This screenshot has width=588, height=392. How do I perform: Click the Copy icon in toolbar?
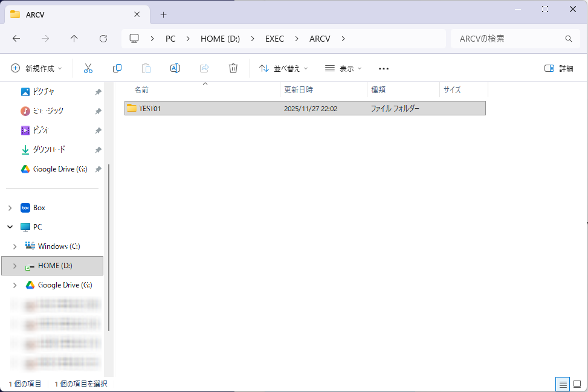point(117,68)
